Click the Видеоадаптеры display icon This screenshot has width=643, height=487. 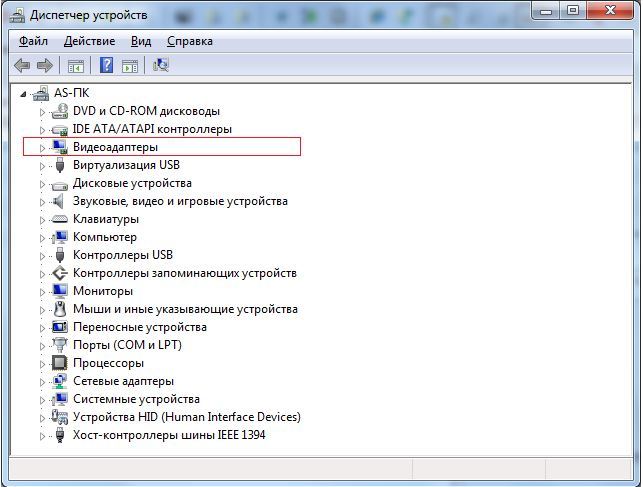[x=59, y=147]
